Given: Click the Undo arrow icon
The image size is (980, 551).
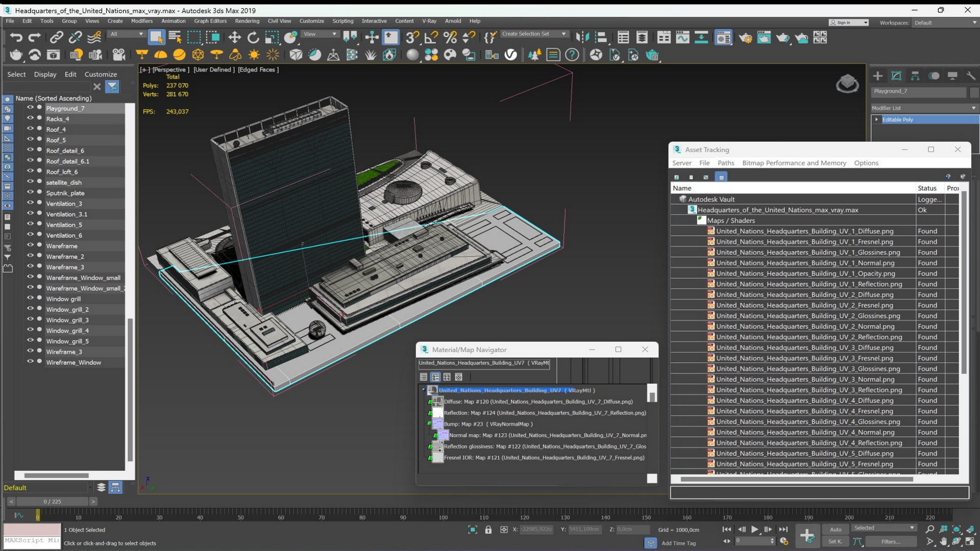Looking at the screenshot, I should pos(16,37).
